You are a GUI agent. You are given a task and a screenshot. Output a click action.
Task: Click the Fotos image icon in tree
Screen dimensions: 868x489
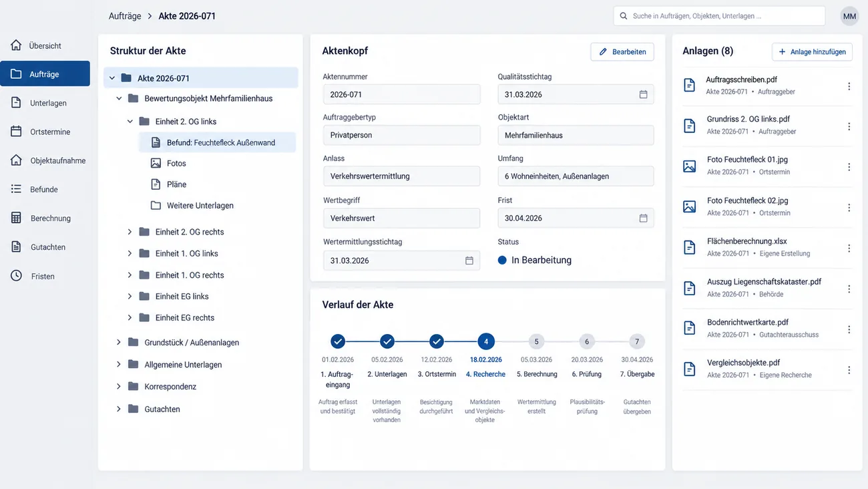(156, 163)
